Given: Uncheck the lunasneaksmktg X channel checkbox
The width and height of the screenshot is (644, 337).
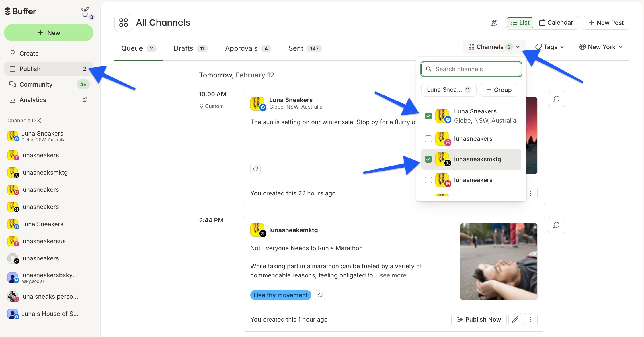Looking at the screenshot, I should click(428, 159).
